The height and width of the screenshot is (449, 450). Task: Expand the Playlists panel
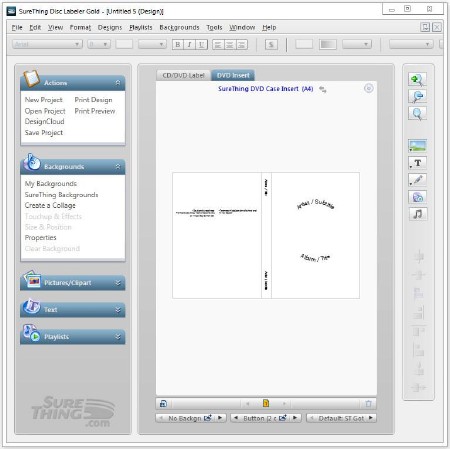tap(118, 337)
